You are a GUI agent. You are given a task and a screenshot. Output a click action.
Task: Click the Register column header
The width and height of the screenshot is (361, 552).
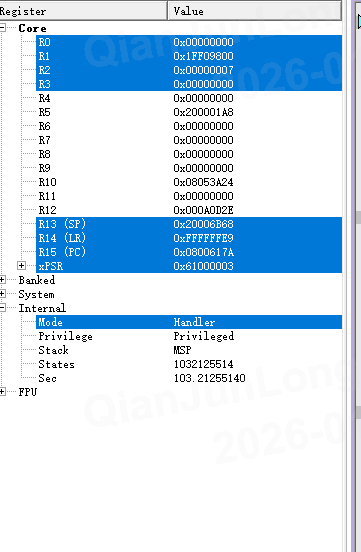tap(83, 11)
